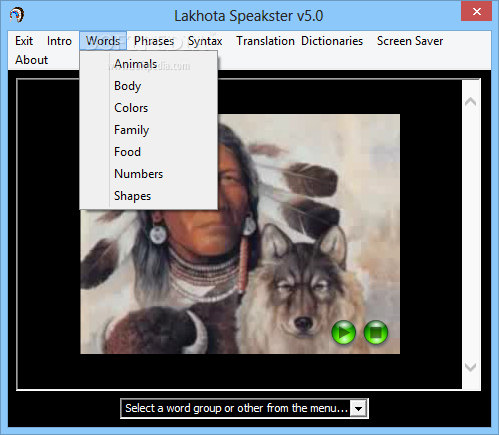Click the Lakhota Speakster title bar icon
Screen dimensions: 499x435
pos(16,15)
